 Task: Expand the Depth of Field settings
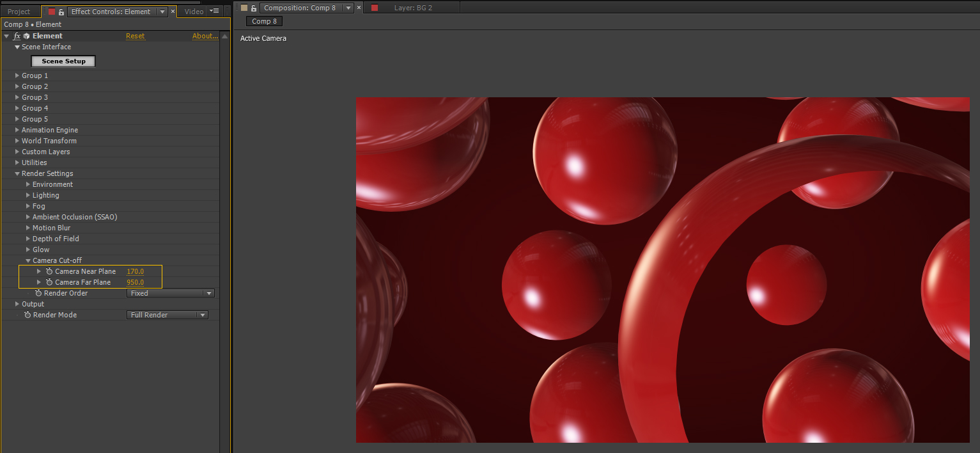[28, 239]
